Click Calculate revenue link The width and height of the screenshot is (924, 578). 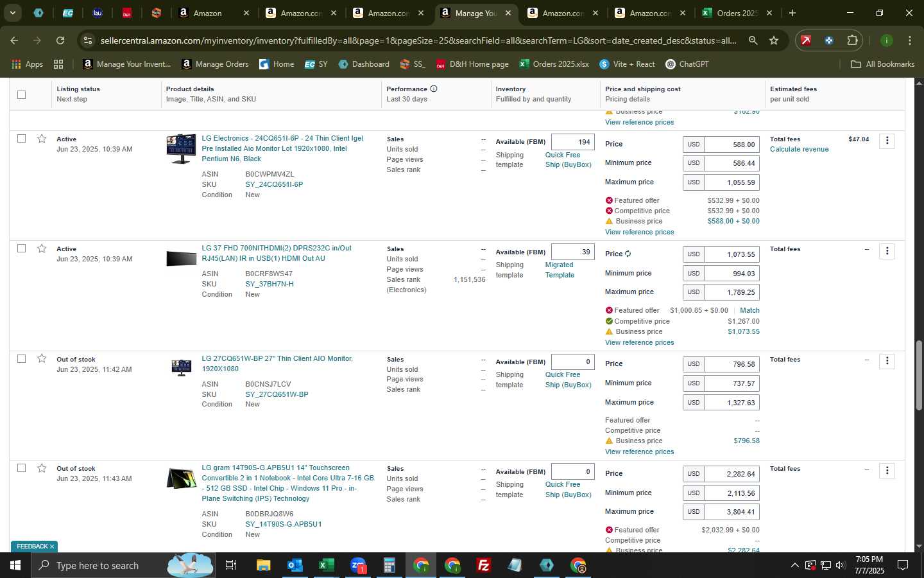(799, 149)
